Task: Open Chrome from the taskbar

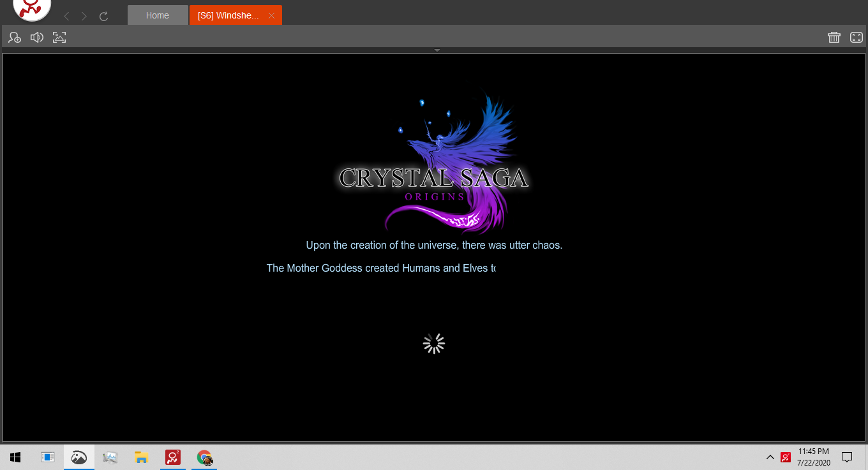Action: (204, 457)
